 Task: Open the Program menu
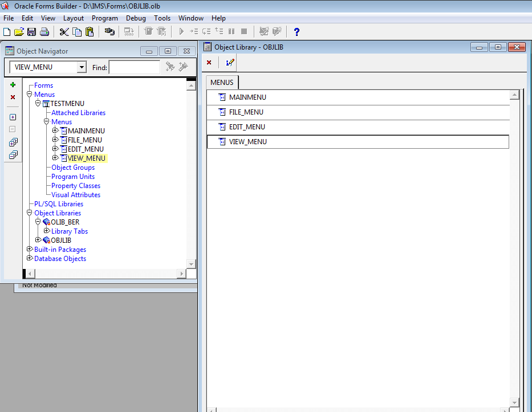[x=104, y=18]
